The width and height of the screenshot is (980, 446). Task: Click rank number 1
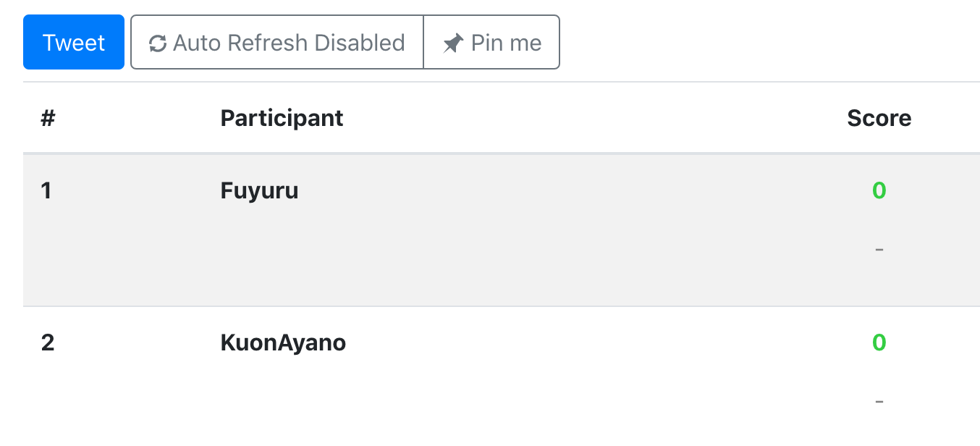pyautogui.click(x=46, y=190)
